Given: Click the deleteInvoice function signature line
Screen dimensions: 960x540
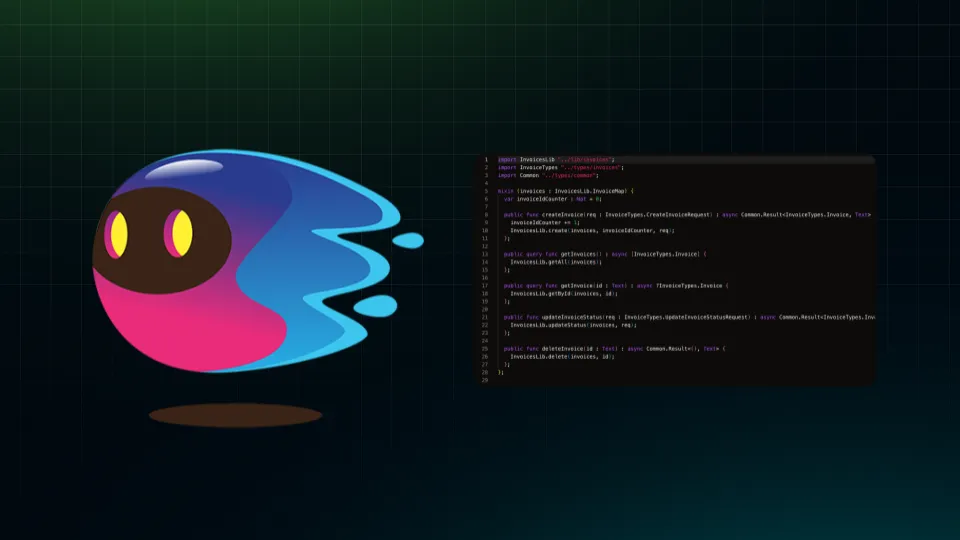Looking at the screenshot, I should click(614, 349).
